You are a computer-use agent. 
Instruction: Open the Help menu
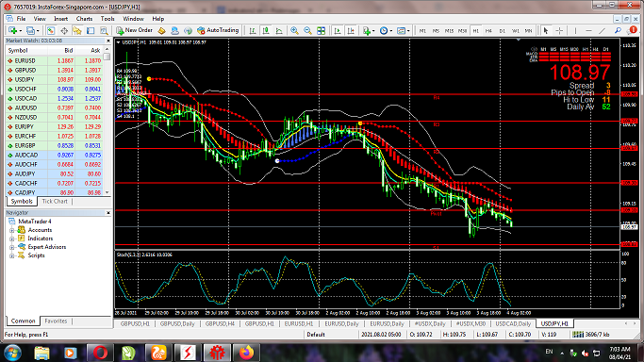tap(158, 19)
